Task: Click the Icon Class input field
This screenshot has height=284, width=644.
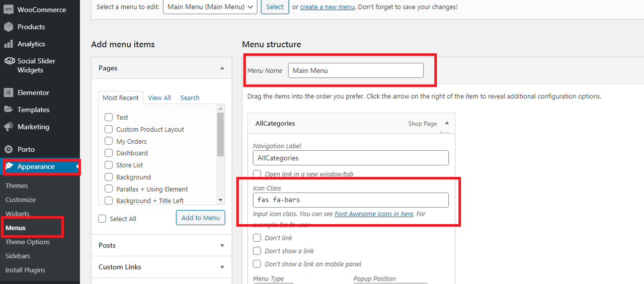Action: 351,200
